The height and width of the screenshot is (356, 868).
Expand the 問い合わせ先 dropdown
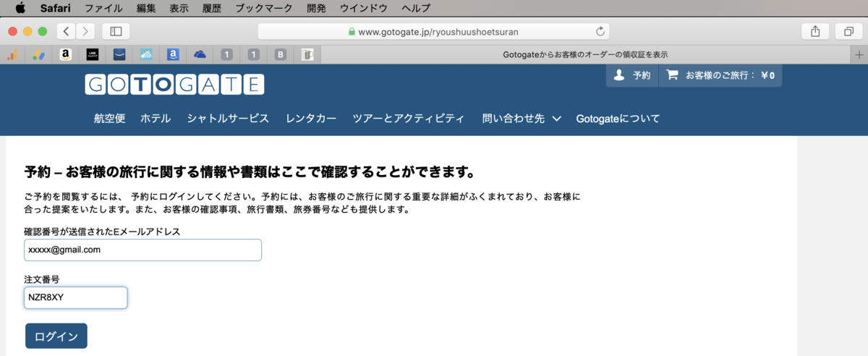pyautogui.click(x=522, y=118)
